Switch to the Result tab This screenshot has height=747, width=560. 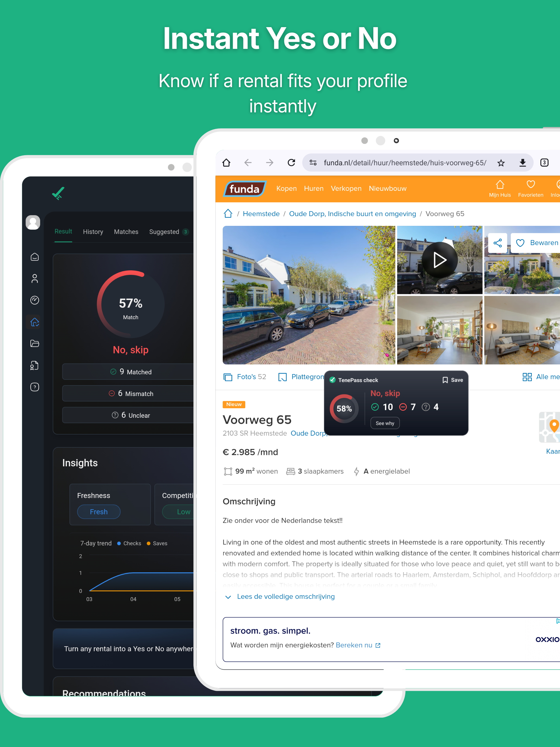coord(63,231)
